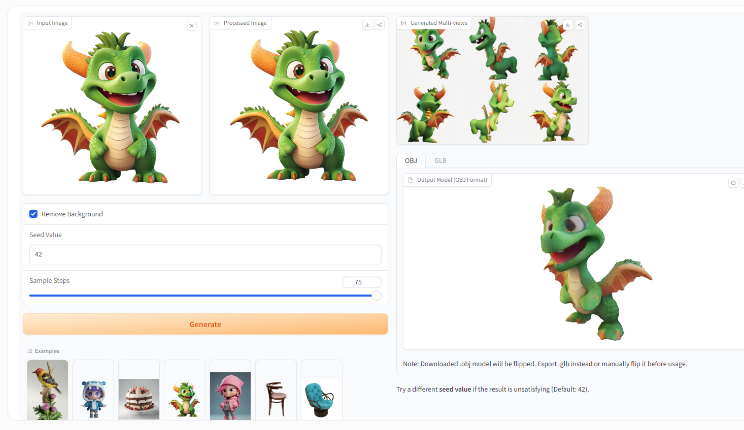
Task: Switch to the OBJ tab
Action: click(x=411, y=160)
